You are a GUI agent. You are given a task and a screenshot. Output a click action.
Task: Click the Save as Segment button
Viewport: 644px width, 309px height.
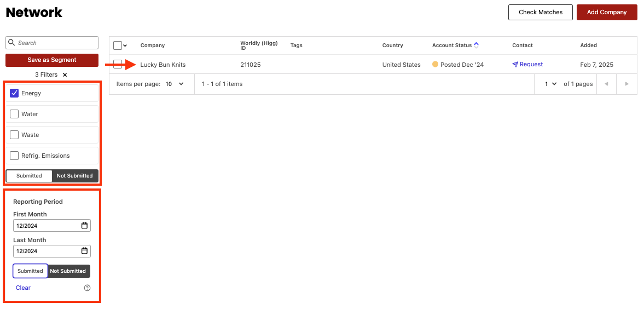point(52,60)
